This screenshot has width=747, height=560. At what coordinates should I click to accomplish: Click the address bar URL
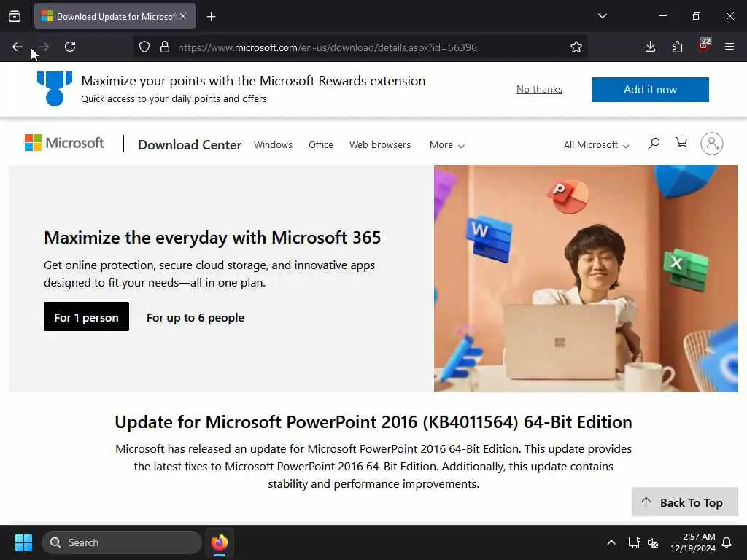click(x=328, y=47)
